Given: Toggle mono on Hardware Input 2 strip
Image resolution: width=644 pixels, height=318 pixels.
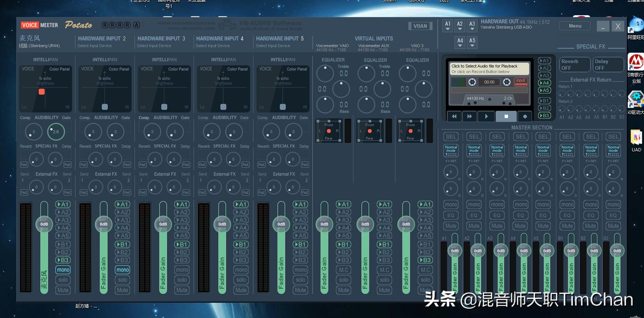Looking at the screenshot, I should (122, 270).
